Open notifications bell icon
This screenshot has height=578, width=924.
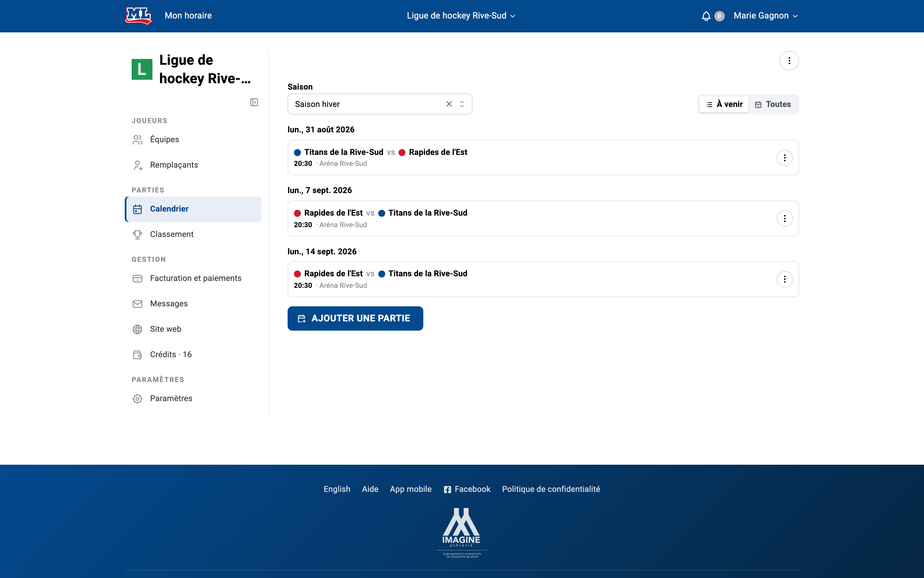[x=706, y=16]
